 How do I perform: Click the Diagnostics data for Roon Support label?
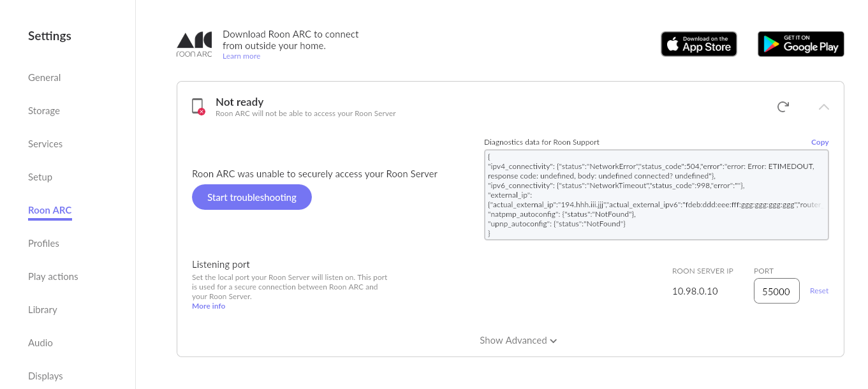542,142
